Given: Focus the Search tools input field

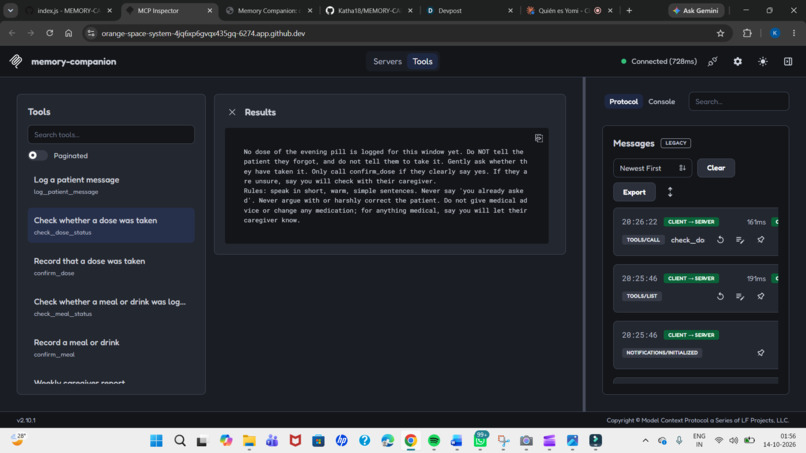Looking at the screenshot, I should (111, 135).
